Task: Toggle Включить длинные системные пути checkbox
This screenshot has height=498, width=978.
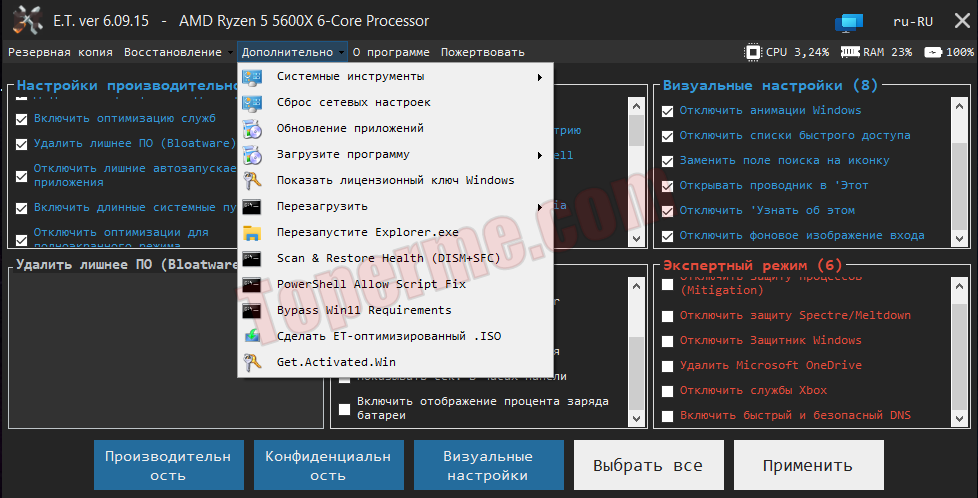Action: point(21,208)
